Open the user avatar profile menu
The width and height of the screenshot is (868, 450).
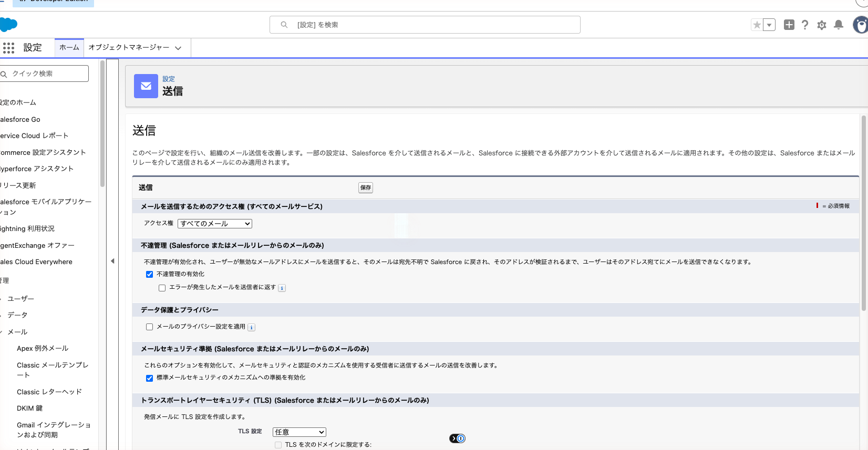861,25
